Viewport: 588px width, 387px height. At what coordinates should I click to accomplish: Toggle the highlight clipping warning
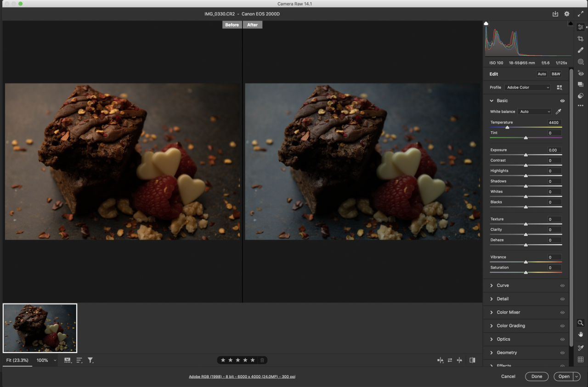coord(570,23)
